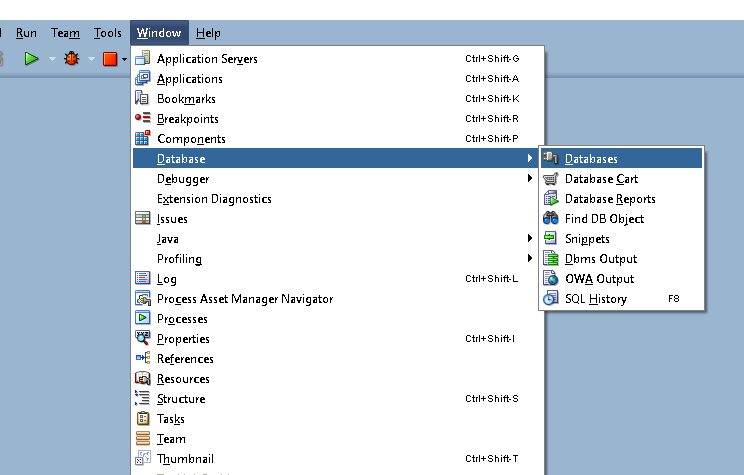The height and width of the screenshot is (475, 744).
Task: Click the red Stop square icon
Action: click(x=109, y=59)
